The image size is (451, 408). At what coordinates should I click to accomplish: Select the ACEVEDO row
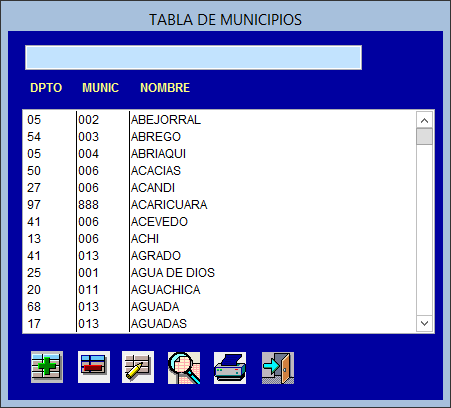[219, 222]
